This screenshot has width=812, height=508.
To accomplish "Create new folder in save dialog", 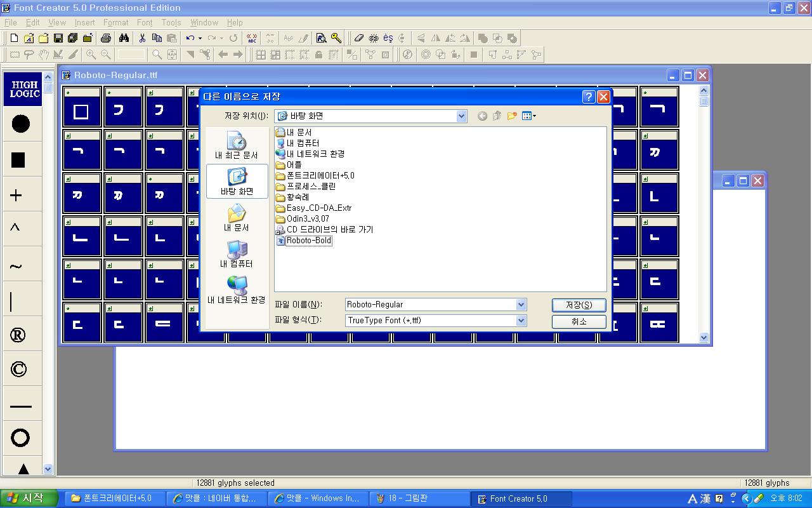I will point(512,116).
